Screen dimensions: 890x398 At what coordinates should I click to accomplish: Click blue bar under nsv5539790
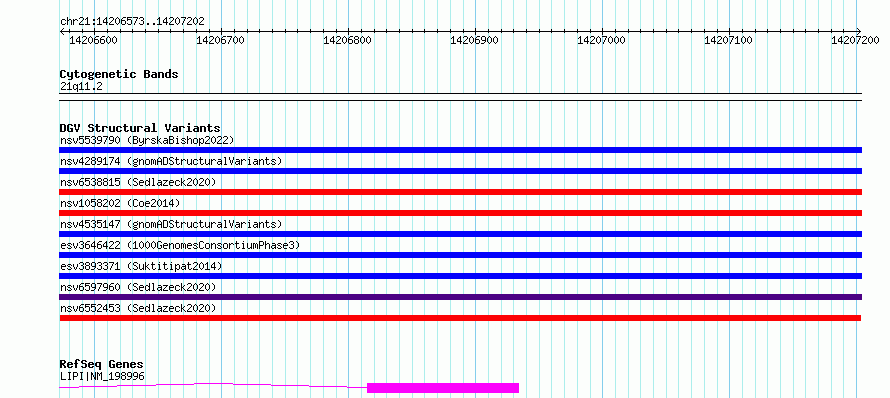[x=461, y=150]
